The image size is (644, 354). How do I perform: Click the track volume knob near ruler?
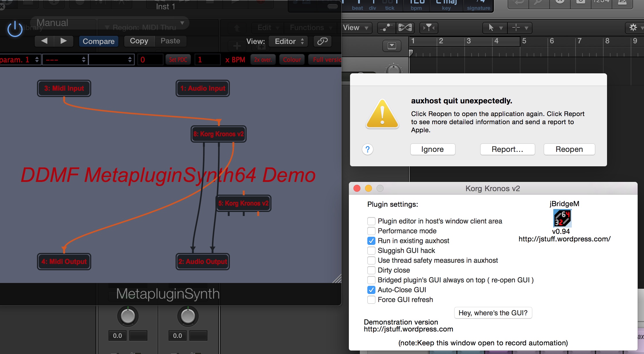pos(393,69)
